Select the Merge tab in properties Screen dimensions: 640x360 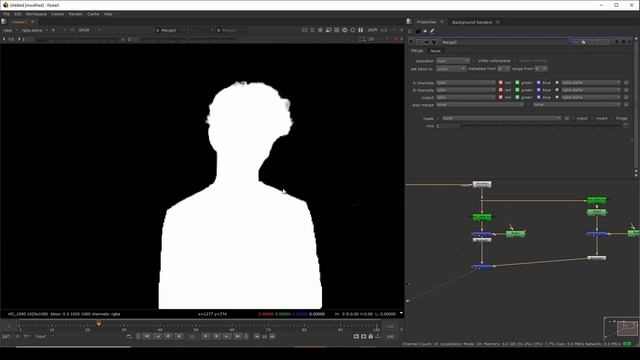[417, 51]
